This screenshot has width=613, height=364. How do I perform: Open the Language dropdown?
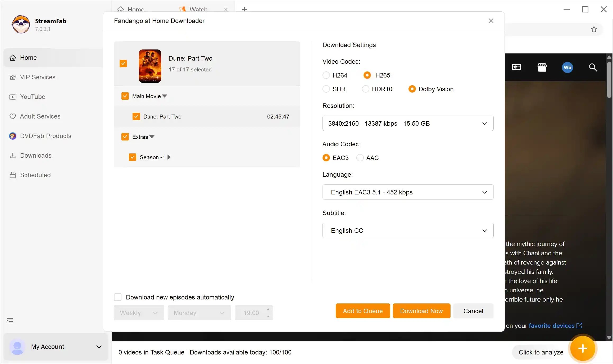408,192
